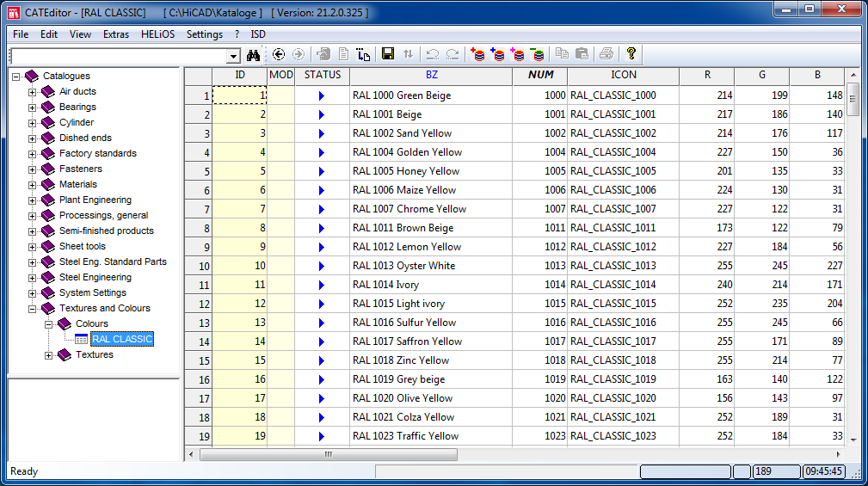Image resolution: width=868 pixels, height=486 pixels.
Task: Expand the Steel Engineering catalogue node
Action: (33, 278)
